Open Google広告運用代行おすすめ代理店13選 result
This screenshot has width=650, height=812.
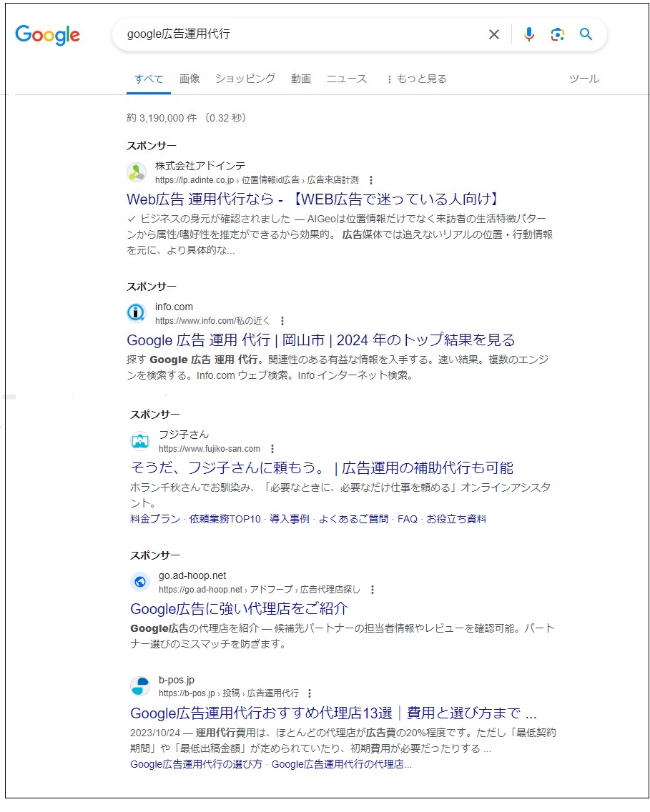(333, 713)
